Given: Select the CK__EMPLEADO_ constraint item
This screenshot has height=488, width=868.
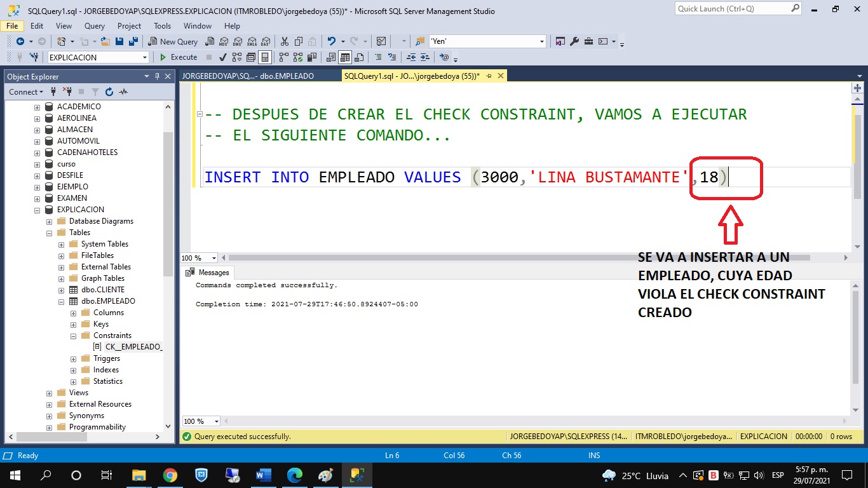Looking at the screenshot, I should coord(128,347).
